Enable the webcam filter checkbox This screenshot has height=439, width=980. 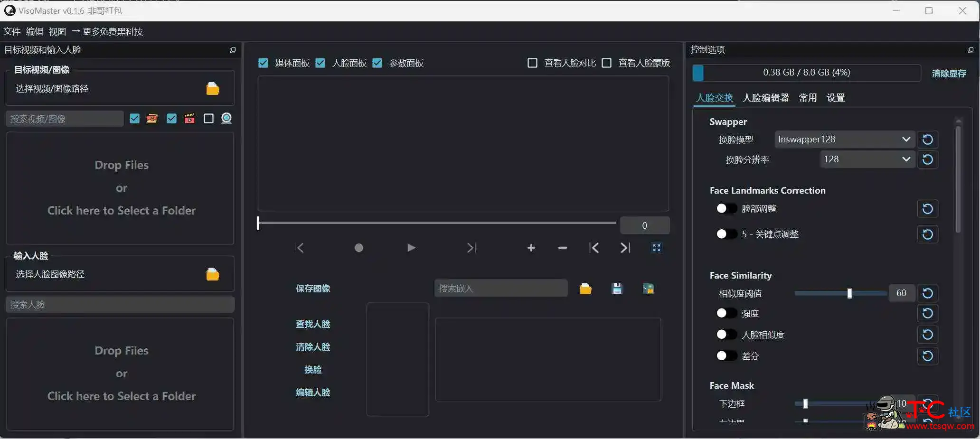[208, 119]
